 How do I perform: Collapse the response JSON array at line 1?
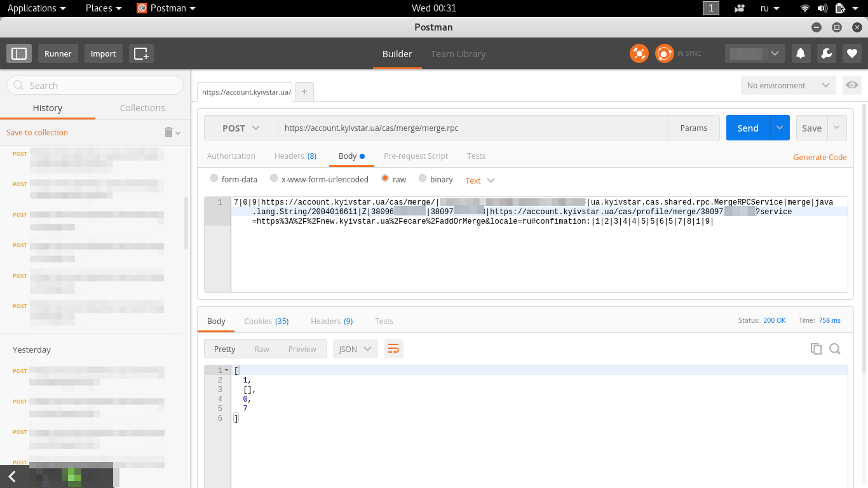click(x=226, y=370)
